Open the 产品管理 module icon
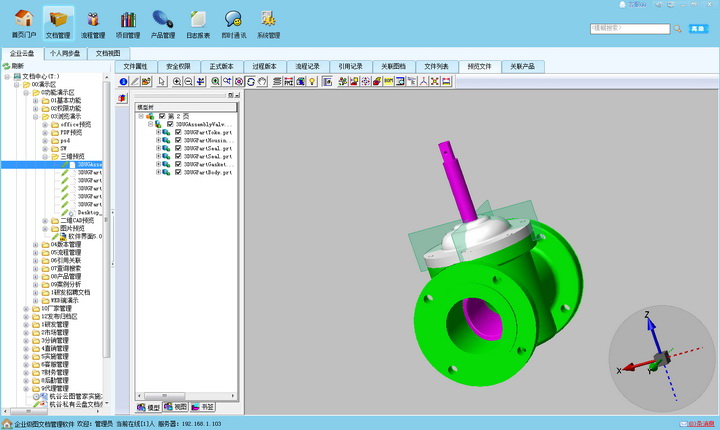Viewport: 720px width, 430px height. [x=163, y=22]
